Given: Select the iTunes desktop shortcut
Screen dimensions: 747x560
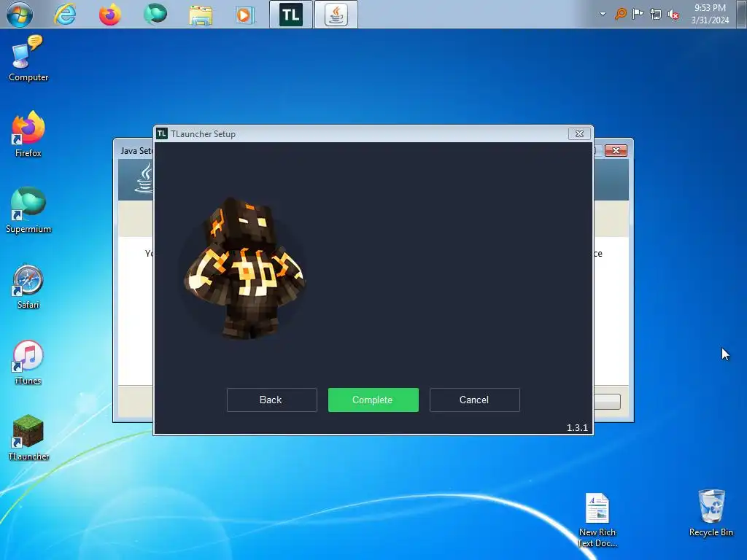Looking at the screenshot, I should tap(28, 362).
